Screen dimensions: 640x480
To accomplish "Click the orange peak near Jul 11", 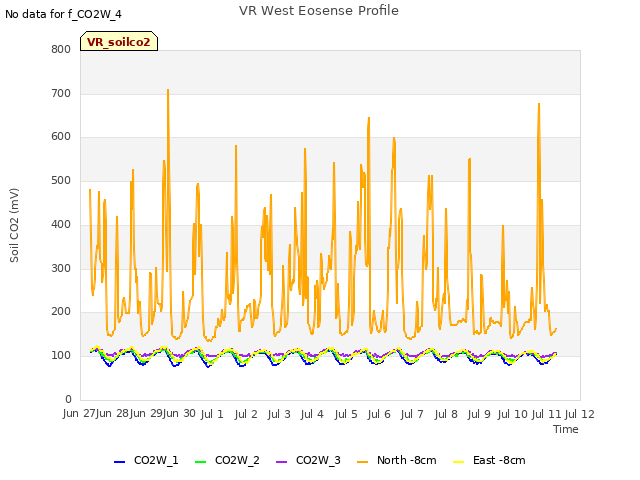I will (539, 104).
